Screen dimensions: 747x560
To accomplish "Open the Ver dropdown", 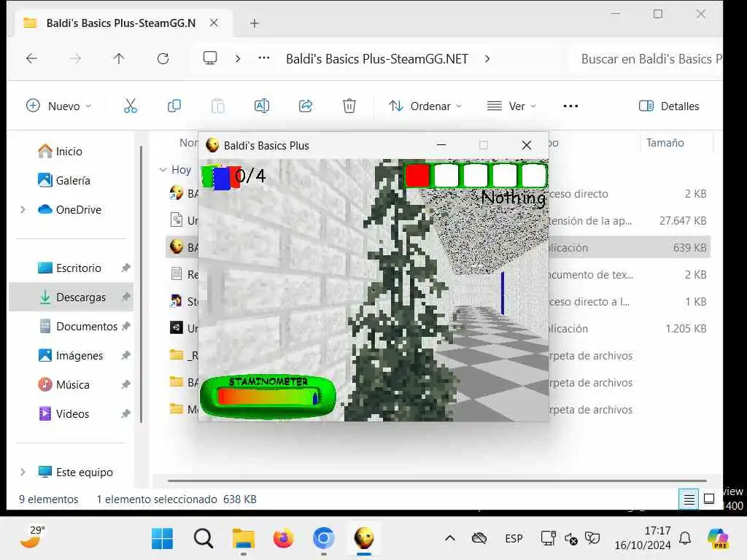I will [x=511, y=106].
